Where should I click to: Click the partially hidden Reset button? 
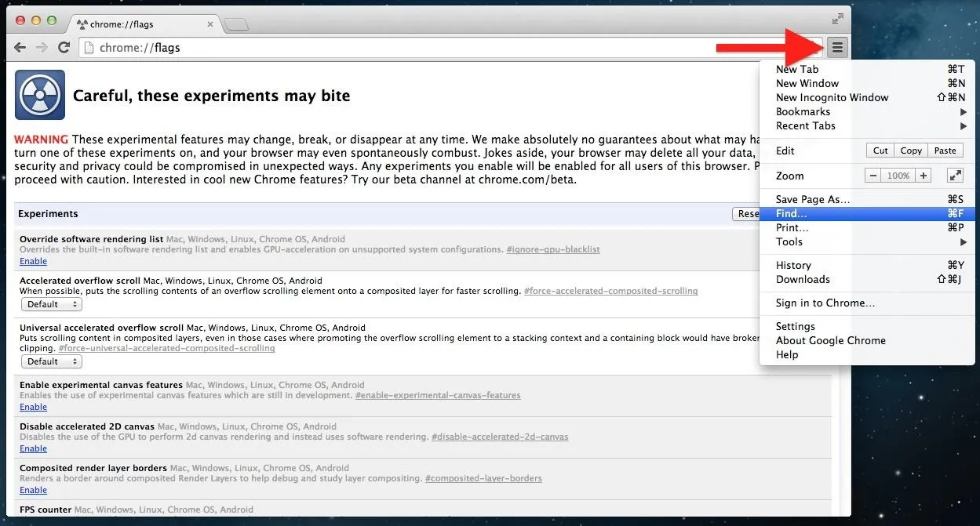pyautogui.click(x=746, y=214)
